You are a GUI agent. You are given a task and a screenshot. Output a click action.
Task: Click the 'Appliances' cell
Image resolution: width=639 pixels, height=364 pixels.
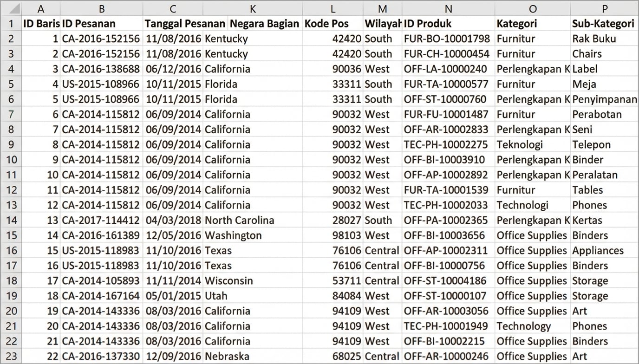click(598, 250)
